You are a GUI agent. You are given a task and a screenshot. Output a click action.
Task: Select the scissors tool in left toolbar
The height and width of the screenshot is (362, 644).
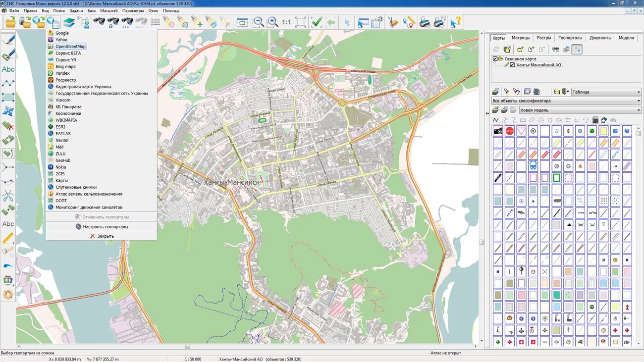point(8,196)
